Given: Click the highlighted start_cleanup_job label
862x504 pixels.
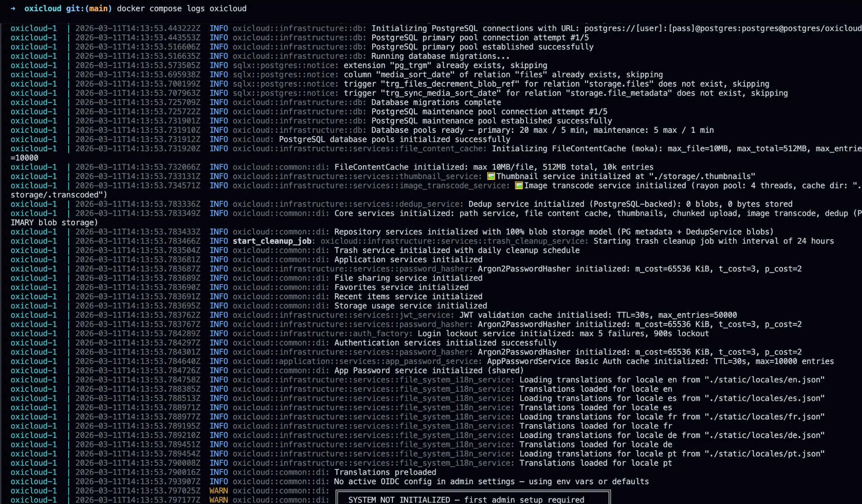Looking at the screenshot, I should (x=272, y=241).
